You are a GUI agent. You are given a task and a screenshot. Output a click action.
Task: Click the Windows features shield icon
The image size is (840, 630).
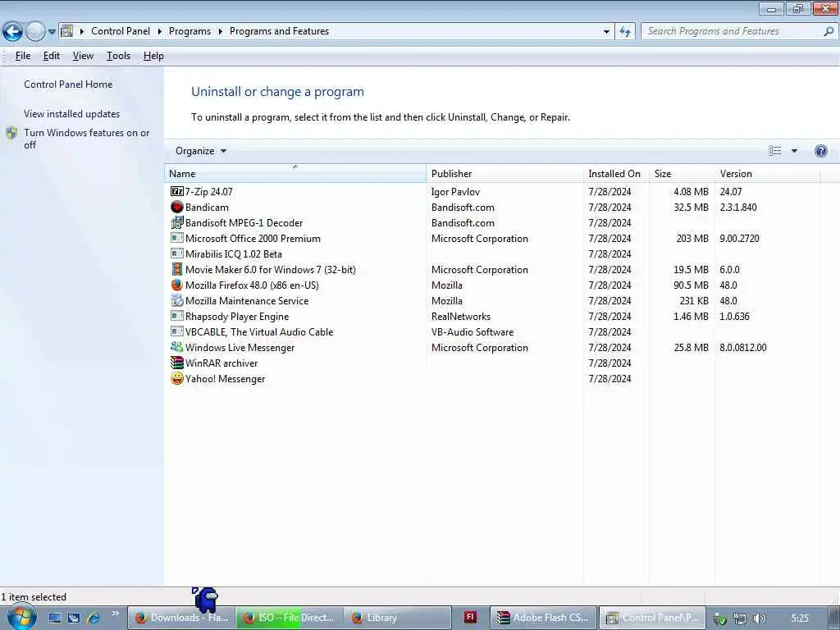[x=11, y=133]
